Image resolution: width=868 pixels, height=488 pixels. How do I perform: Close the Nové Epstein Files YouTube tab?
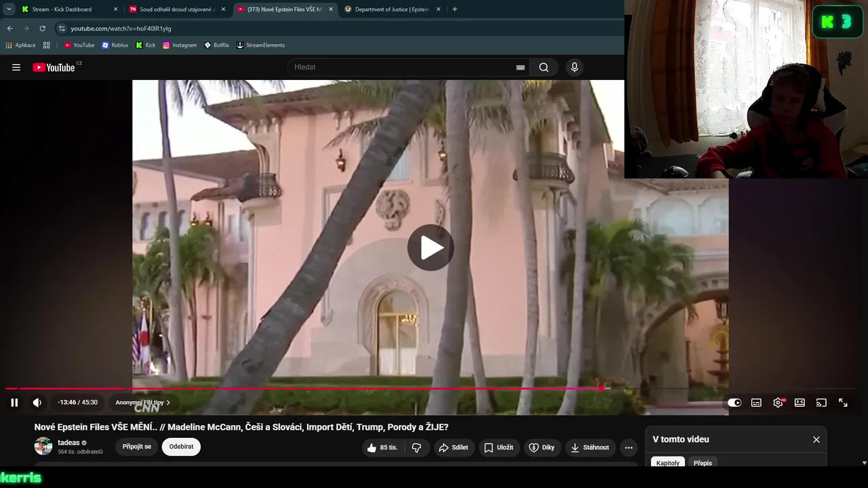click(330, 9)
